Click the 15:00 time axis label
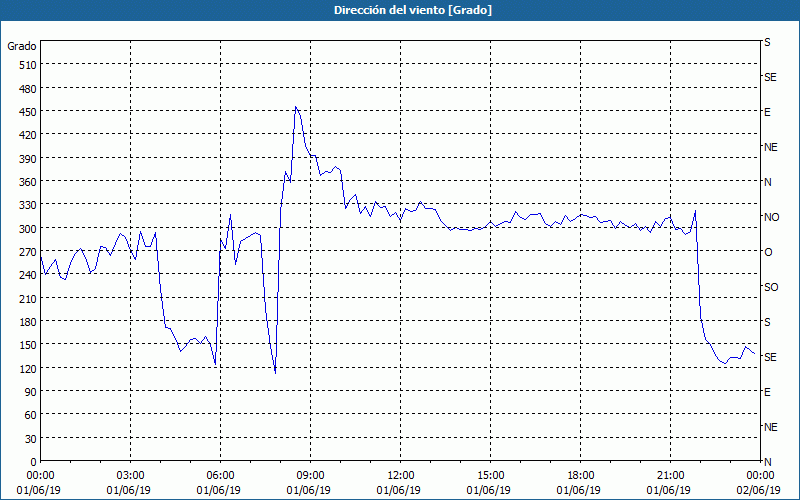800x500 pixels. 490,476
